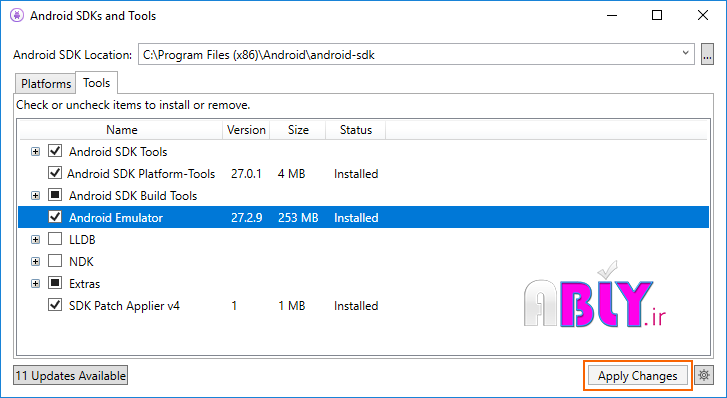Click version 27.2.9 cell
Image resolution: width=727 pixels, height=398 pixels.
coord(247,218)
